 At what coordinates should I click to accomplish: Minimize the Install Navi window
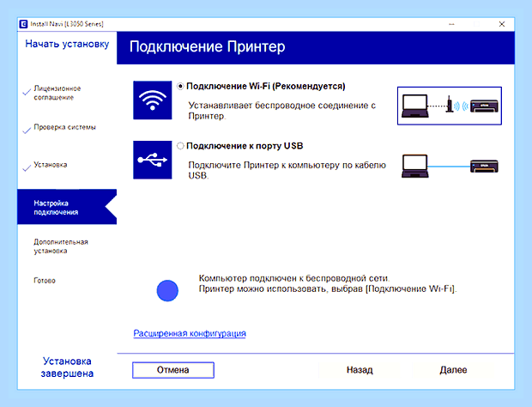coord(451,24)
